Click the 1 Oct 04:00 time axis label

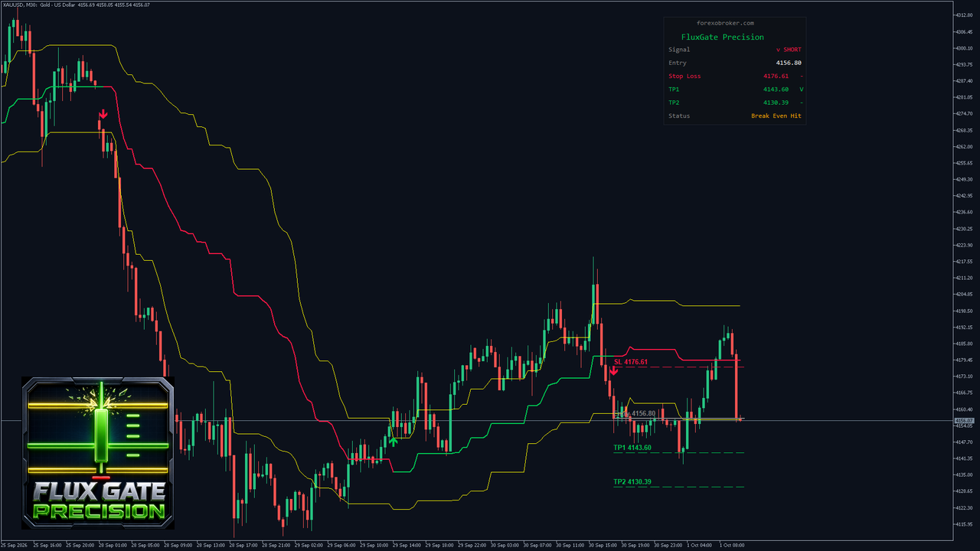[701, 545]
